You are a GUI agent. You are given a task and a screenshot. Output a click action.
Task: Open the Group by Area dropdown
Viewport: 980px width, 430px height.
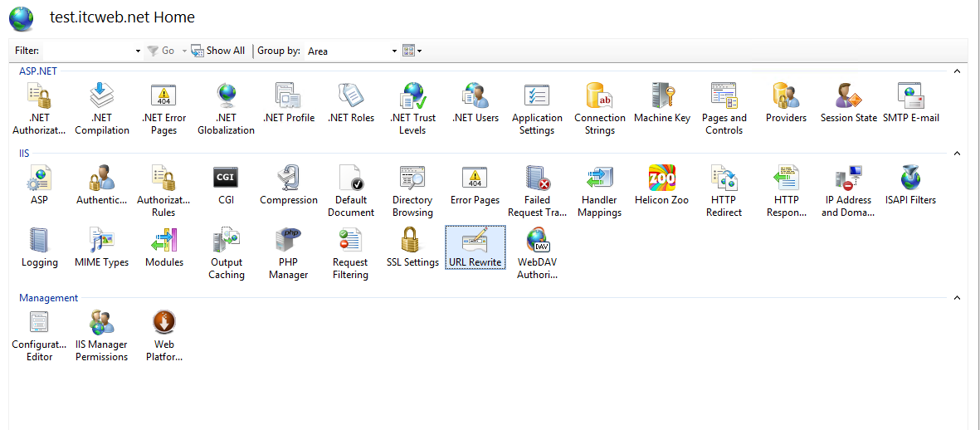point(394,51)
